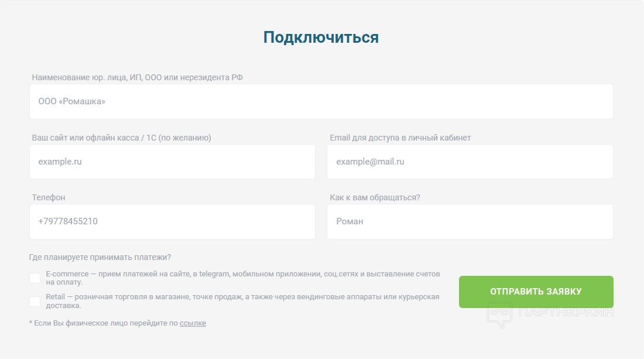Click the Ваш сайт или офлайн касса label
The height and width of the screenshot is (359, 644).
(x=121, y=138)
